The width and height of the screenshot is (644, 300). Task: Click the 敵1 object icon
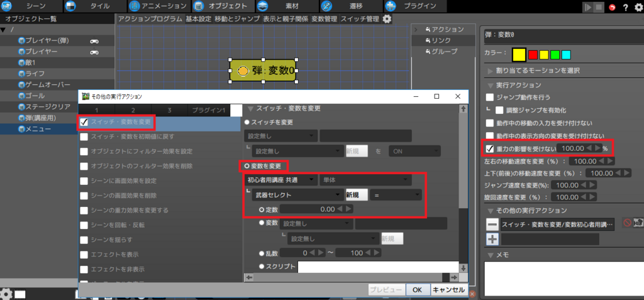click(x=21, y=63)
